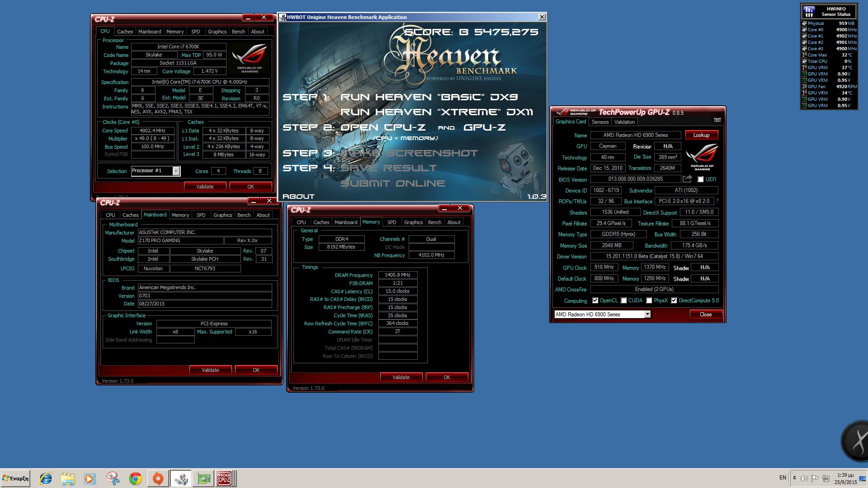Click Validate in the Memory CPU-Z window

pos(401,377)
